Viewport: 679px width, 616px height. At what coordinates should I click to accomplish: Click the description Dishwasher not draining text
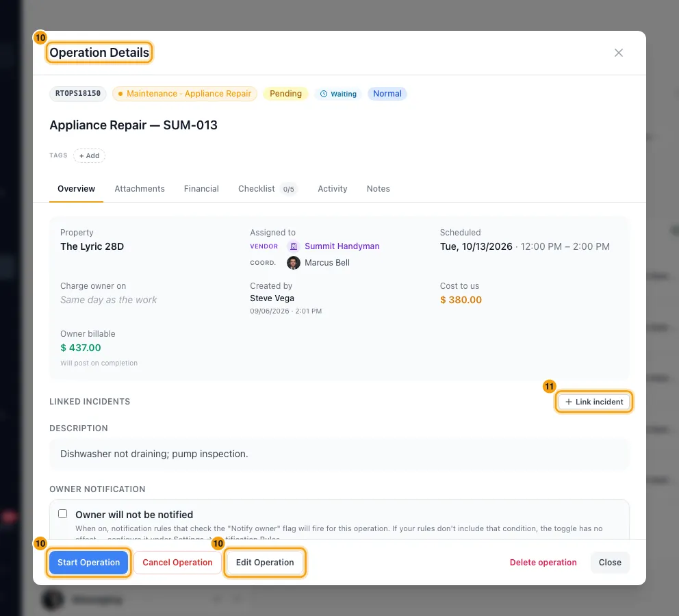(154, 454)
